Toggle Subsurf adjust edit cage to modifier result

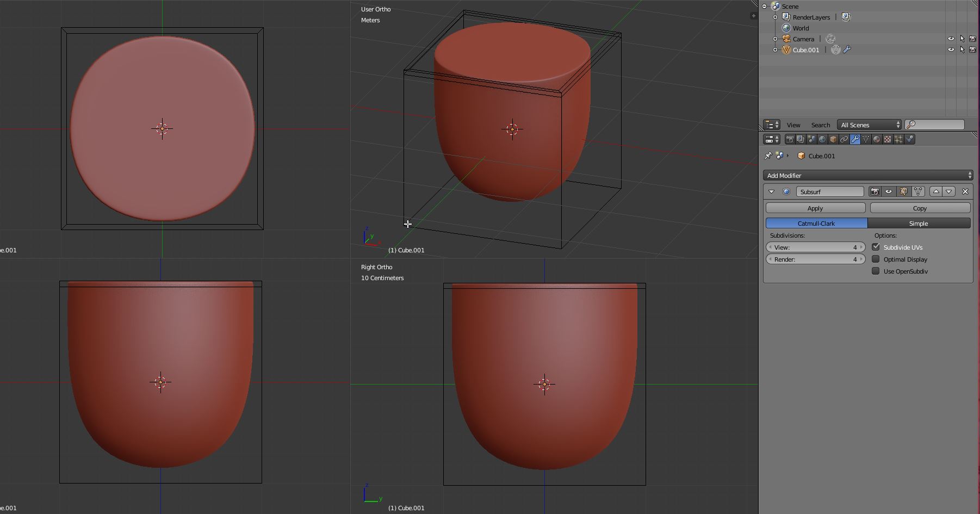point(918,192)
